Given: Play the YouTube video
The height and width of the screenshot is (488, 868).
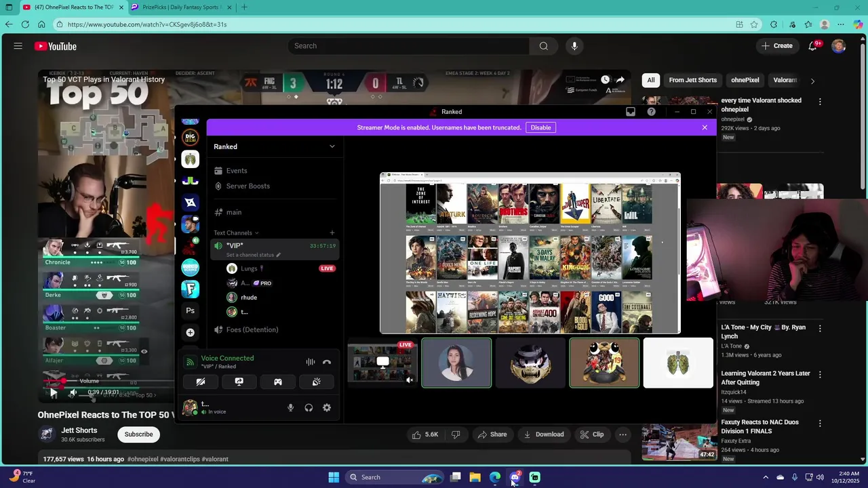Looking at the screenshot, I should click(54, 392).
